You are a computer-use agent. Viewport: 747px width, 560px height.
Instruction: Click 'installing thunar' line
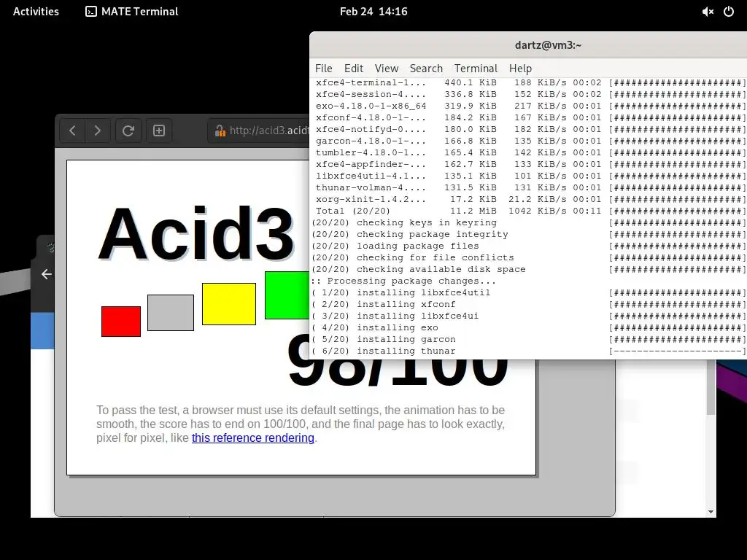pos(528,351)
